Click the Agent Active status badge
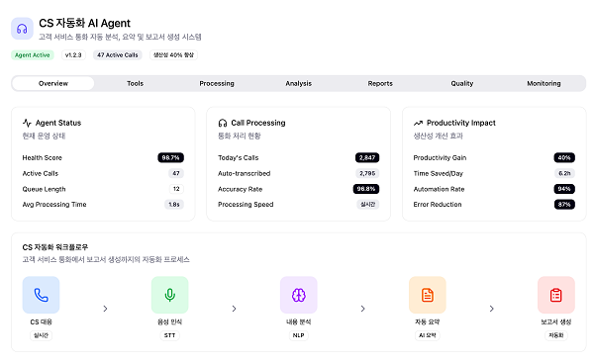This screenshot has width=594, height=364. pyautogui.click(x=33, y=54)
